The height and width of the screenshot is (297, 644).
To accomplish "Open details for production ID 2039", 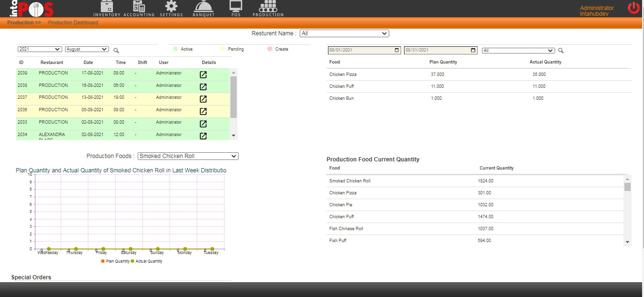I will coord(203,74).
